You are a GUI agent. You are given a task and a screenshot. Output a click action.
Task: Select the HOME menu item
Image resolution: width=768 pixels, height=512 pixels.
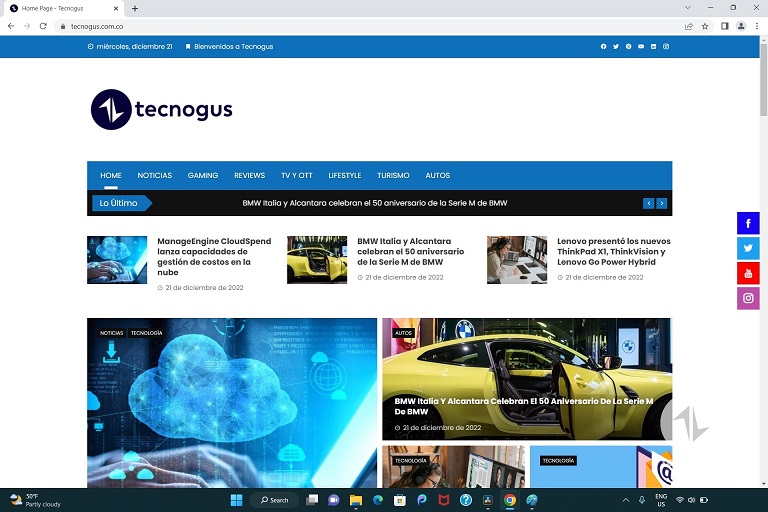111,175
